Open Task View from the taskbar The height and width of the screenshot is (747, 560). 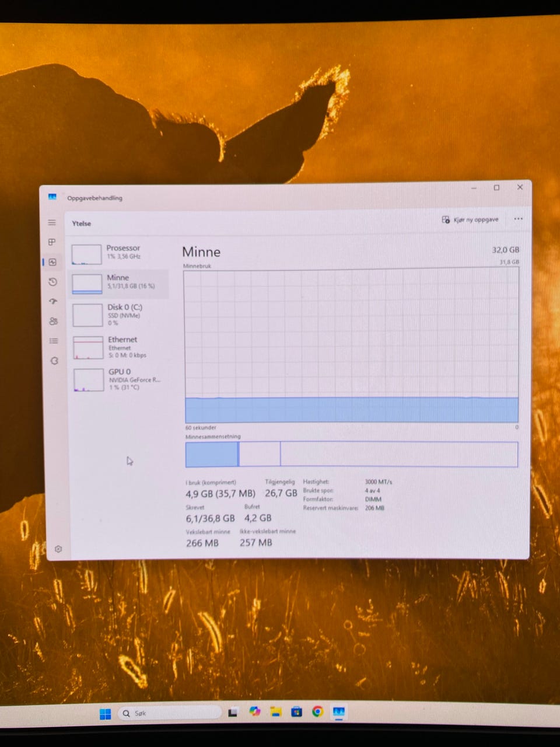coord(233,713)
